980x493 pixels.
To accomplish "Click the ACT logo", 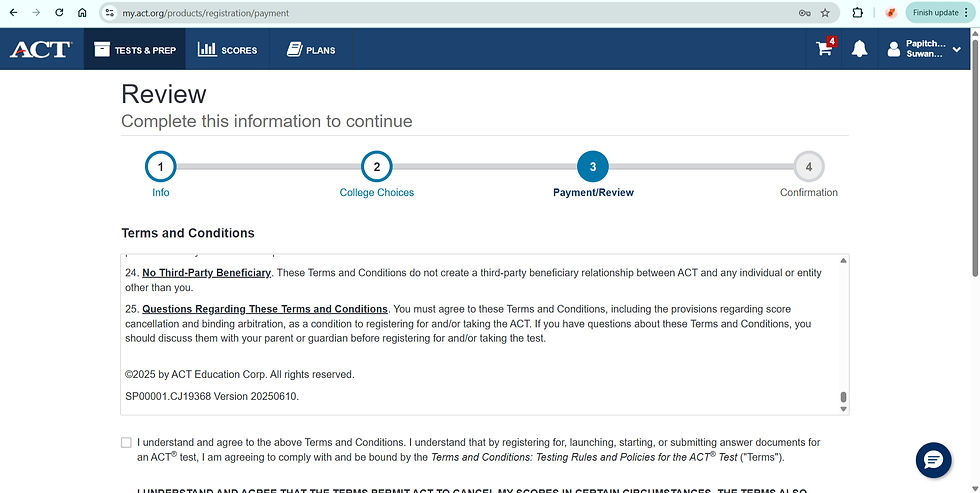I will pos(41,49).
